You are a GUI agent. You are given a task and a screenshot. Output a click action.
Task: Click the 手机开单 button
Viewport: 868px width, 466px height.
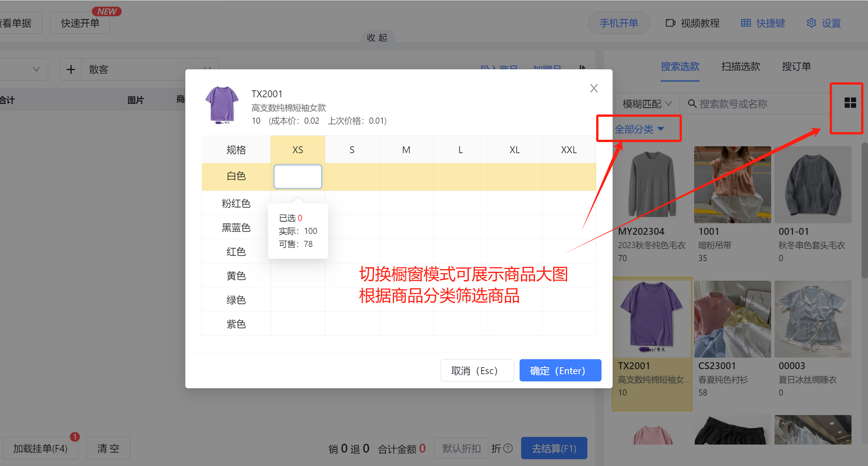pyautogui.click(x=619, y=23)
